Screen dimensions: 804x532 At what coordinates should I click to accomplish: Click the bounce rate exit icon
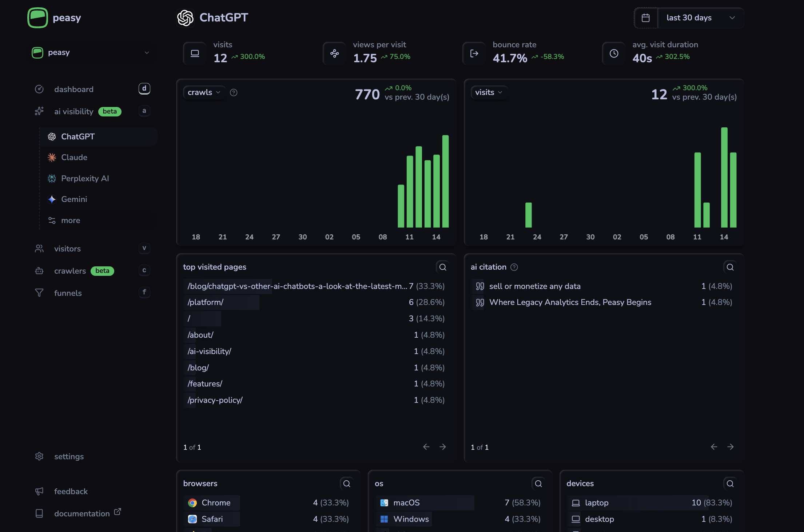[x=474, y=53]
